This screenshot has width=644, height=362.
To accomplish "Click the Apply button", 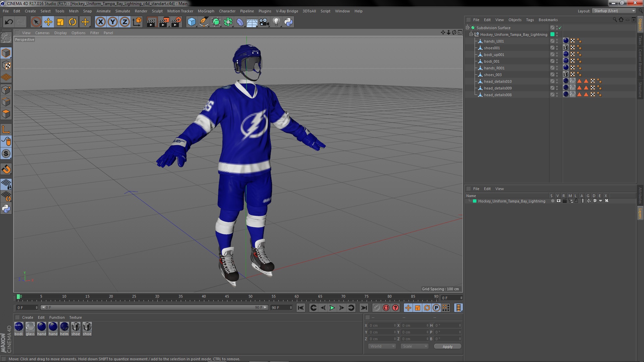I will 447,347.
